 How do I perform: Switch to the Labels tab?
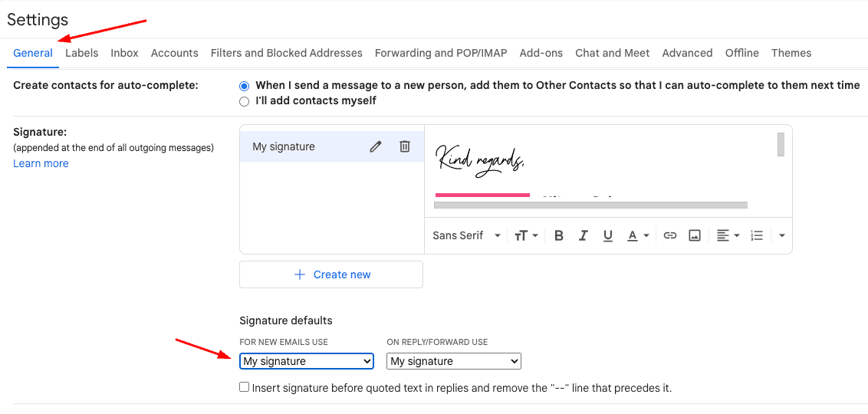[x=81, y=53]
